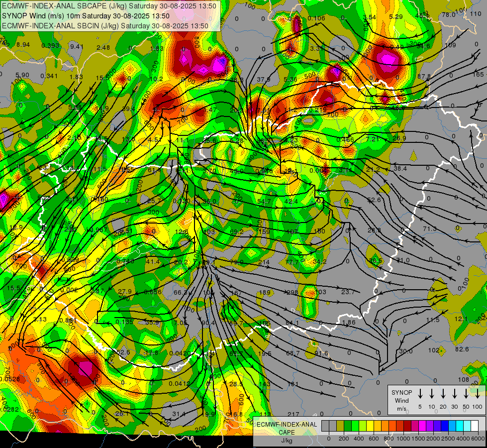Click the map value 214
Viewport: 487px width, 448px height.
coord(264,262)
